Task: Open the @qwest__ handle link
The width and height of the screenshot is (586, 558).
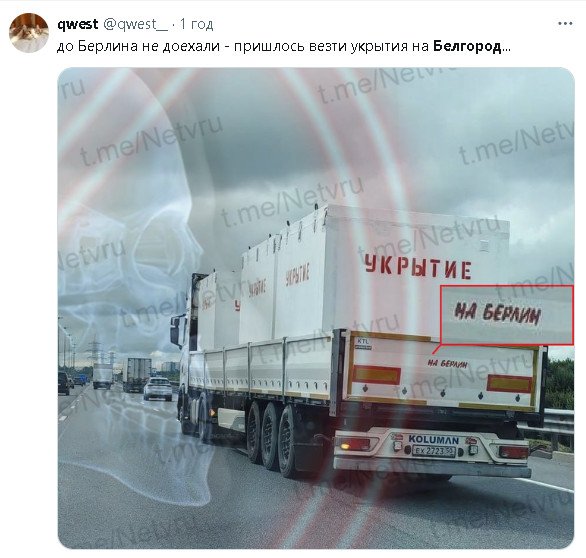Action: [135, 24]
